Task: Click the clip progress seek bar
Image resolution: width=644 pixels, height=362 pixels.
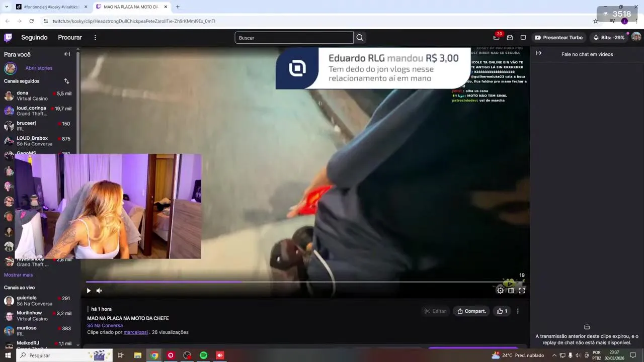Action: point(305,282)
